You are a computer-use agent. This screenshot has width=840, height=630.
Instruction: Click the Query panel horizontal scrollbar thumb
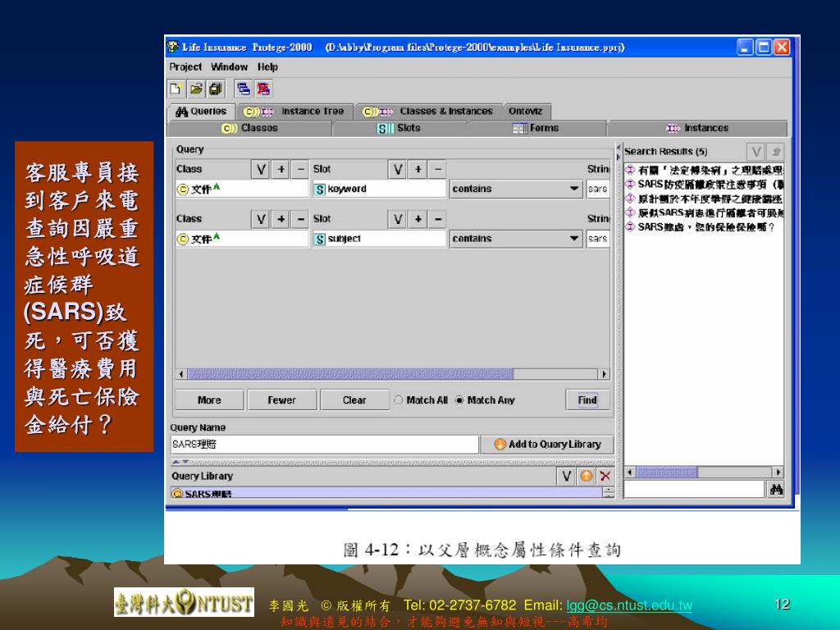(x=350, y=374)
